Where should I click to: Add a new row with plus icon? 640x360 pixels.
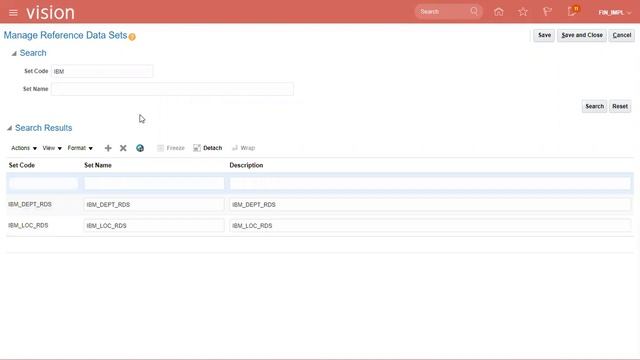click(x=108, y=148)
